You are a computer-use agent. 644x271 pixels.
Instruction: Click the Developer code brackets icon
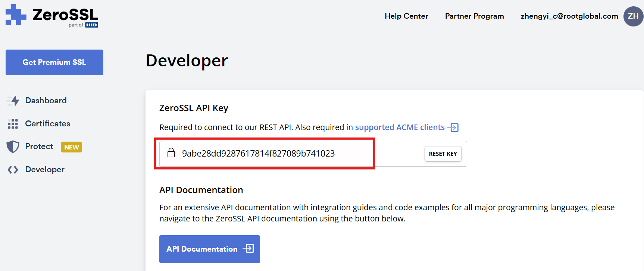tap(13, 170)
